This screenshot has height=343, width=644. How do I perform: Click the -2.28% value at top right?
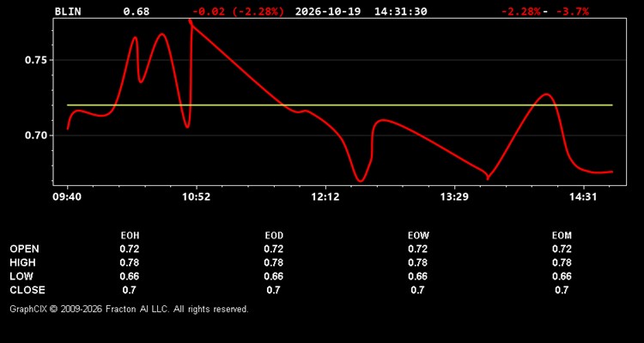(x=521, y=11)
